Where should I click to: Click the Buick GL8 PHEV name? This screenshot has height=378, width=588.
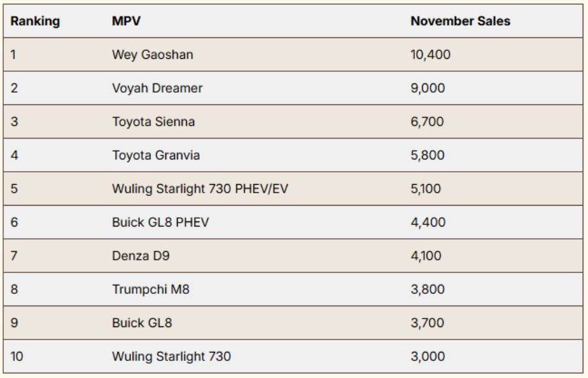click(159, 222)
